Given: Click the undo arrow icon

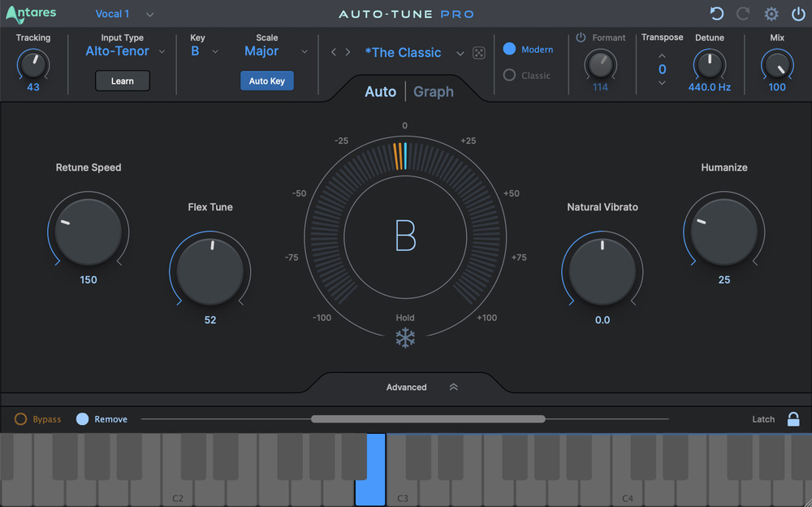Looking at the screenshot, I should [716, 14].
